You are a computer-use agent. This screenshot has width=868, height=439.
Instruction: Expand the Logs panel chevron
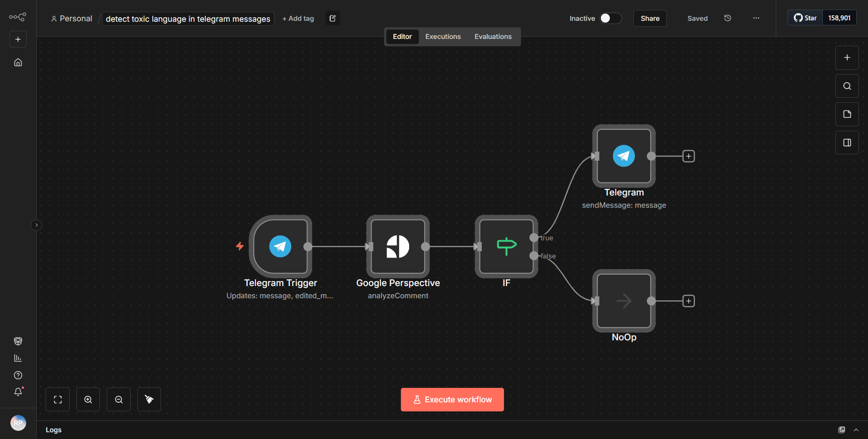pyautogui.click(x=856, y=430)
